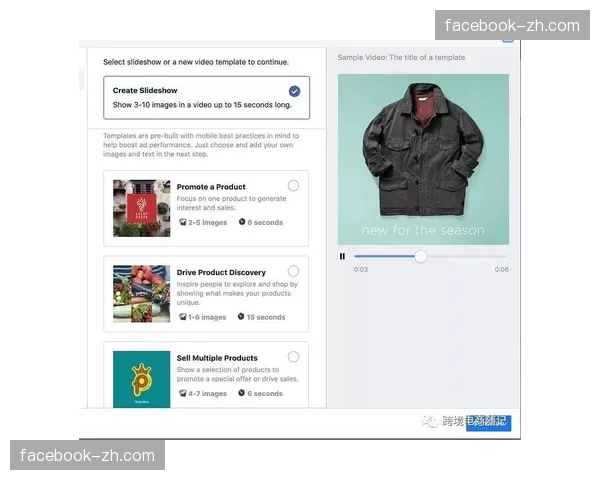Click the clock icon next to 6 seconds in Promote a Product
The width and height of the screenshot is (600, 480).
click(242, 222)
